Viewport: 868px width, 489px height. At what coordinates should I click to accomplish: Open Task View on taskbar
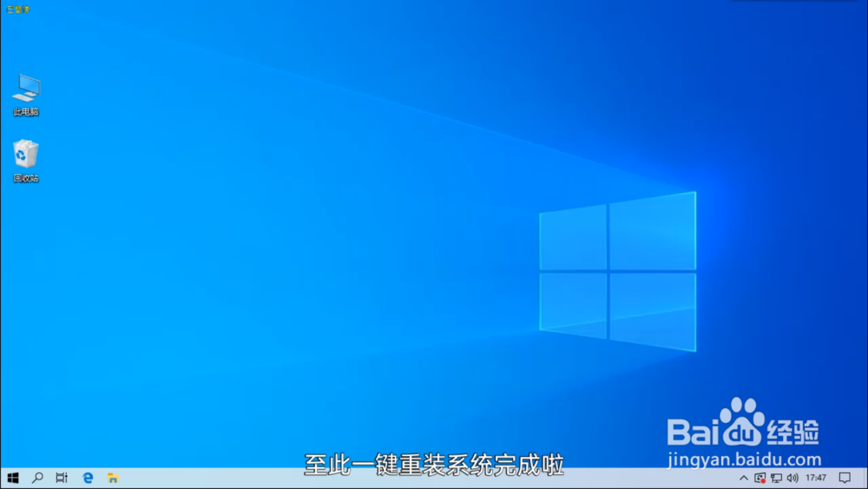click(x=62, y=478)
